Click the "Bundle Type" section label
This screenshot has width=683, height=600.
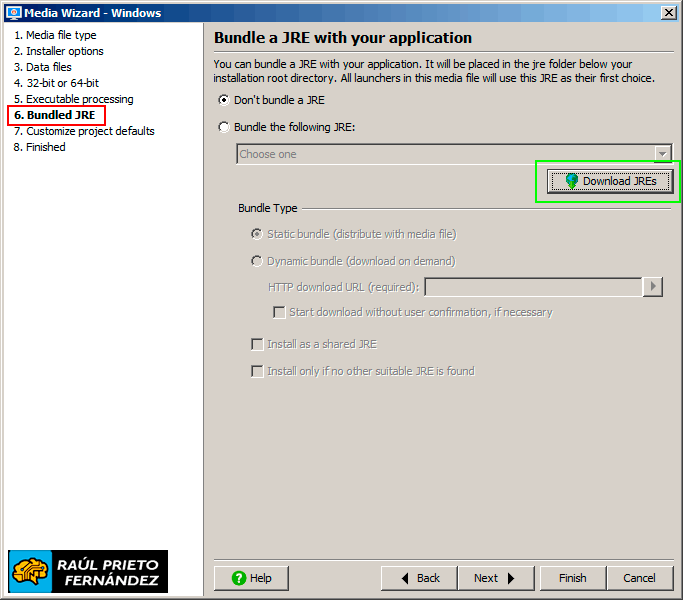(x=267, y=208)
